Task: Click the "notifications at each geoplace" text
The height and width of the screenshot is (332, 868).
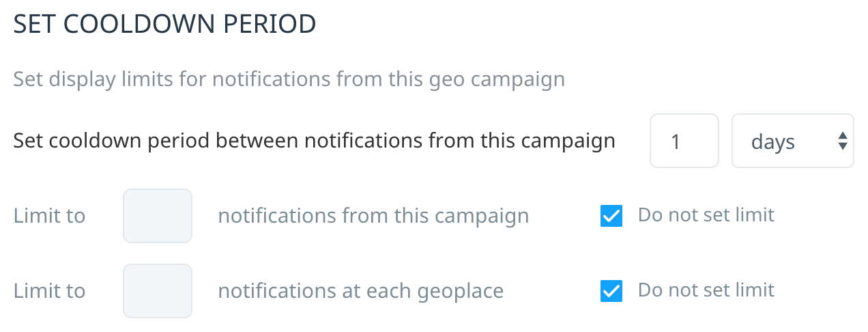Action: (361, 292)
